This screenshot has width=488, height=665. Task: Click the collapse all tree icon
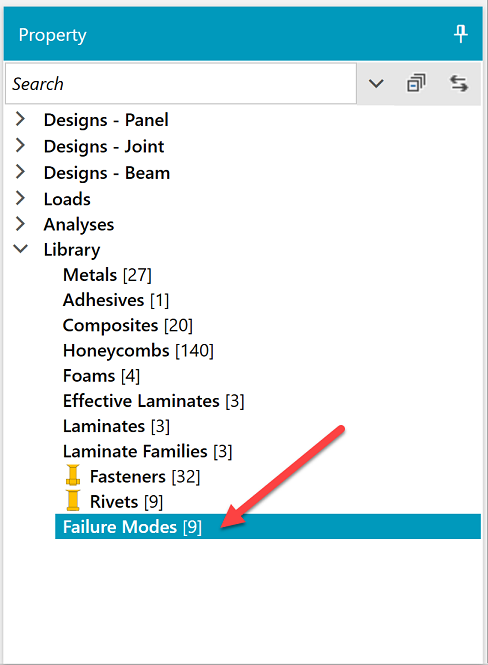pyautogui.click(x=416, y=83)
